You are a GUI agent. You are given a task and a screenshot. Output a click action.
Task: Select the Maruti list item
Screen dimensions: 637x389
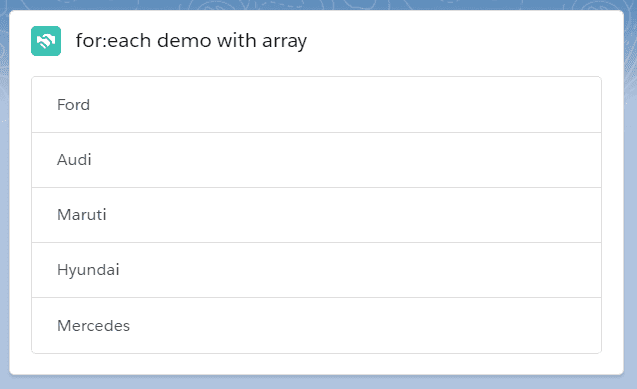316,215
